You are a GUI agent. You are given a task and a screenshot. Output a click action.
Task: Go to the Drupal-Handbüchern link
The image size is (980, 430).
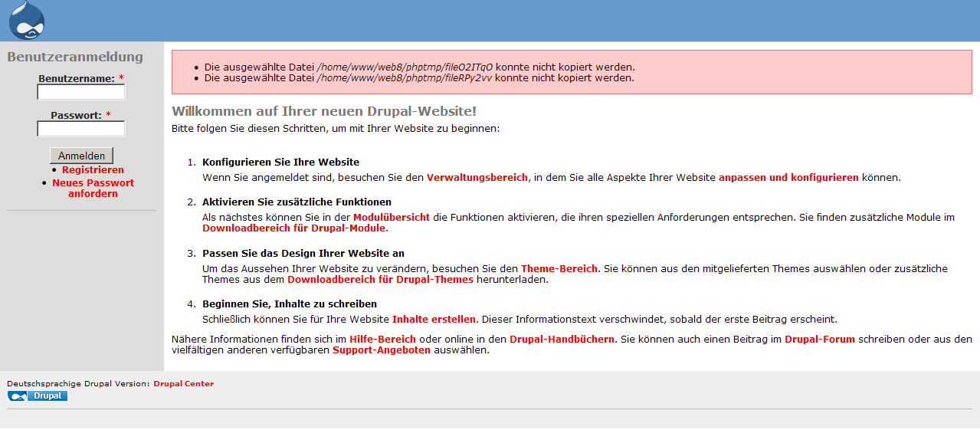click(x=562, y=339)
